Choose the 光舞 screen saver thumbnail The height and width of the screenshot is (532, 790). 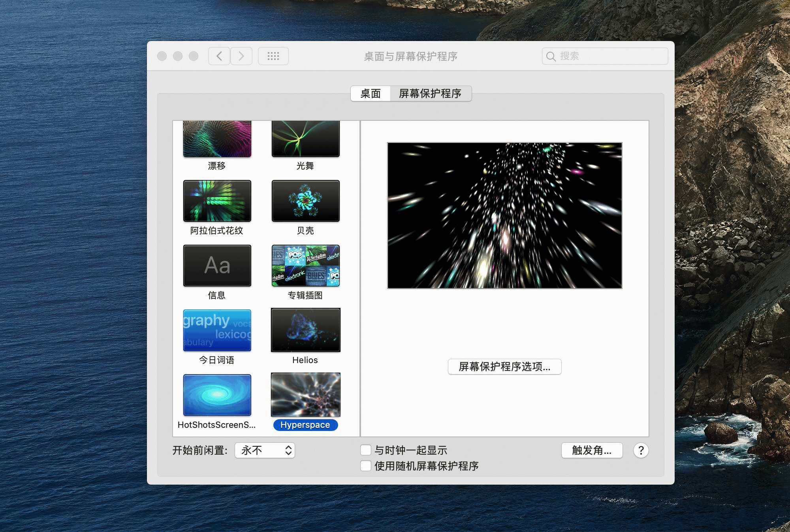305,139
